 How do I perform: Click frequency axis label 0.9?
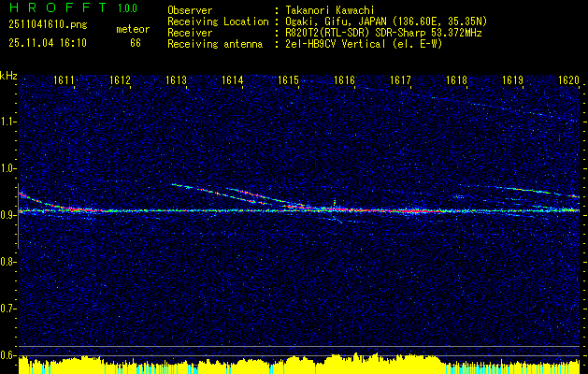tap(7, 215)
